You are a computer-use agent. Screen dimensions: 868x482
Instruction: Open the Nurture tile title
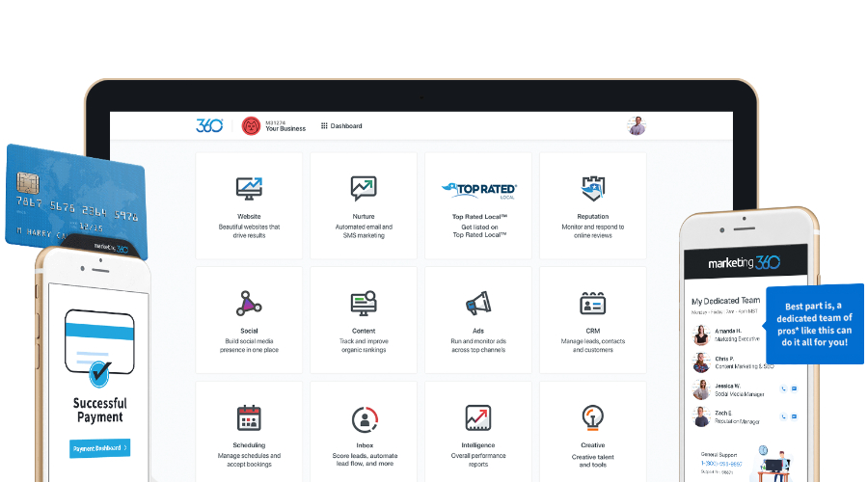(364, 216)
